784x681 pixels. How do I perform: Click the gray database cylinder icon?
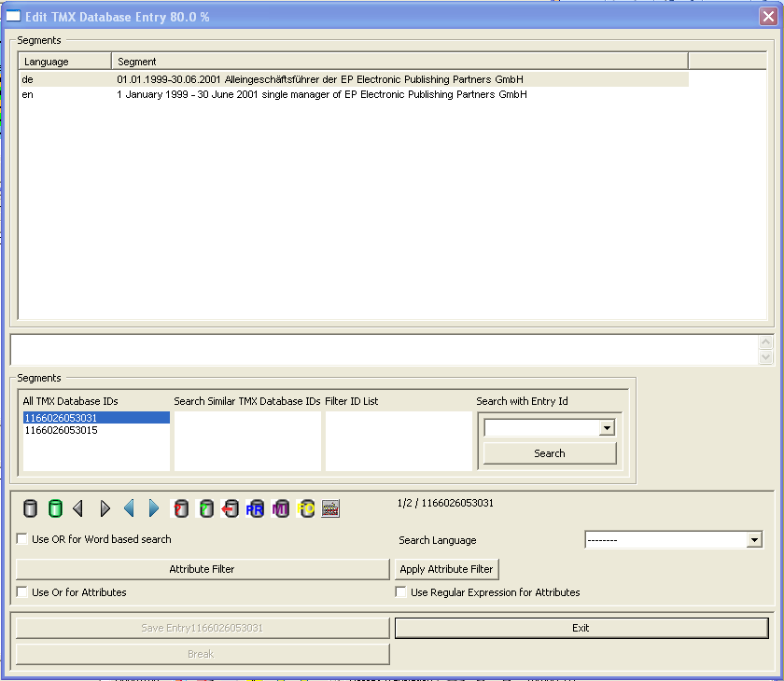click(31, 508)
